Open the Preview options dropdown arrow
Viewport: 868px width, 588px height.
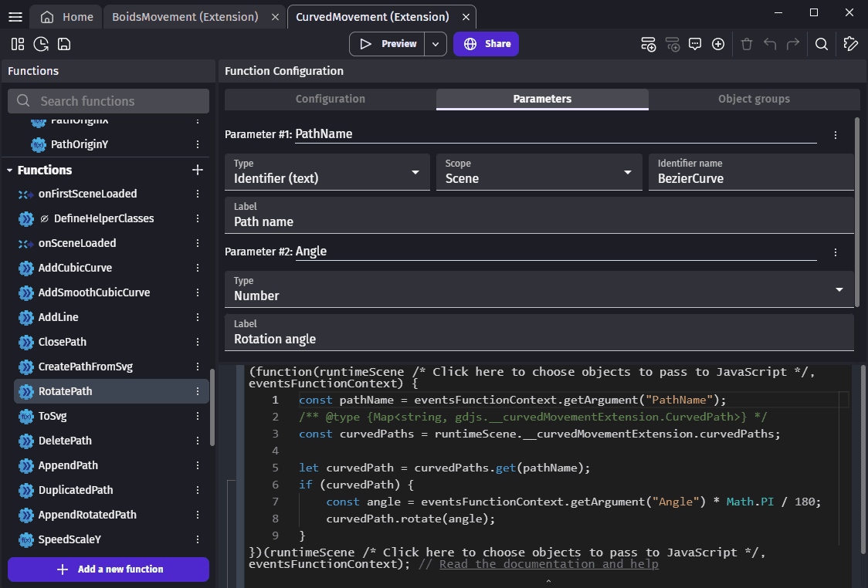click(x=436, y=44)
